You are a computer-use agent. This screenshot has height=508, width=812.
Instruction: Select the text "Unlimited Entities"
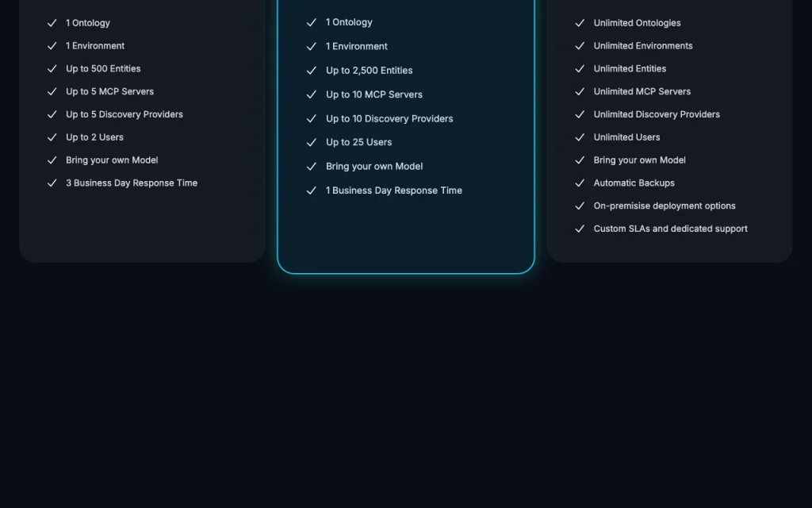630,68
